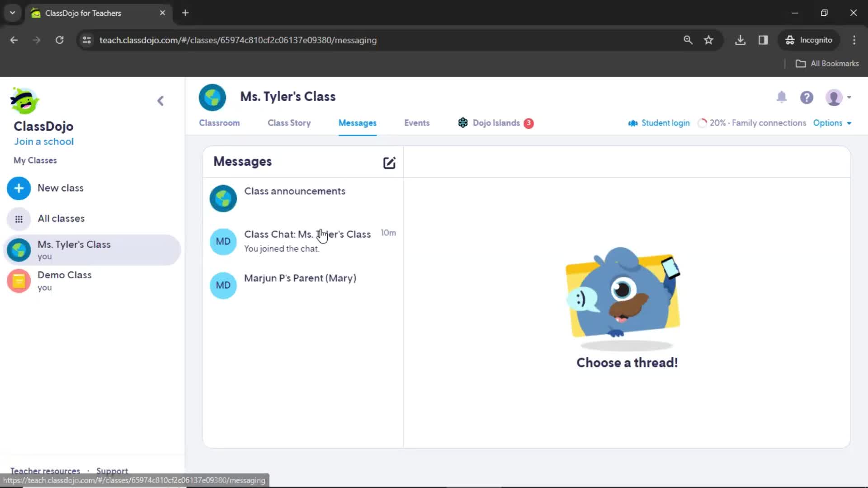Close the ClassDojo for Teachers tab

point(162,13)
